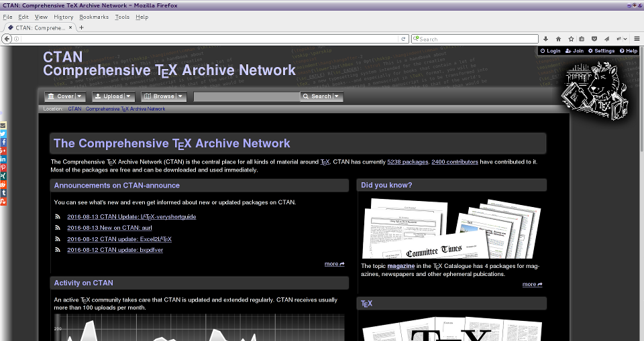Focus the Firefox URL address bar
The width and height of the screenshot is (644, 341).
[209, 39]
